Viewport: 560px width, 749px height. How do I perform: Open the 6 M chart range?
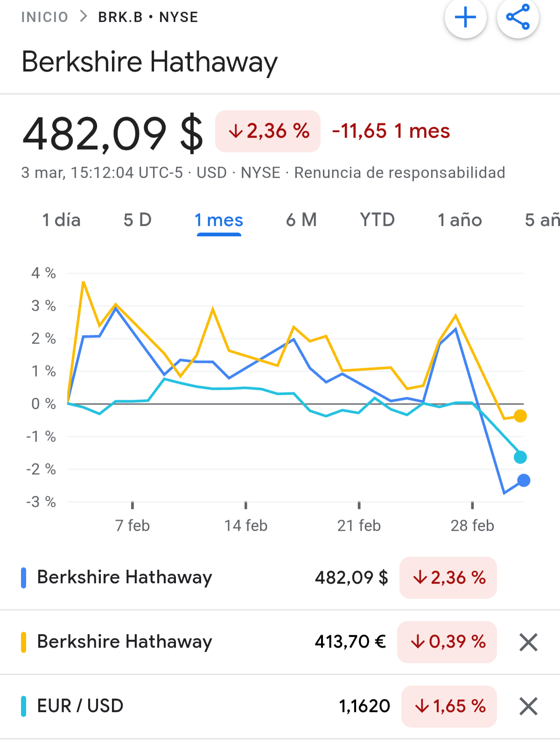click(x=301, y=220)
